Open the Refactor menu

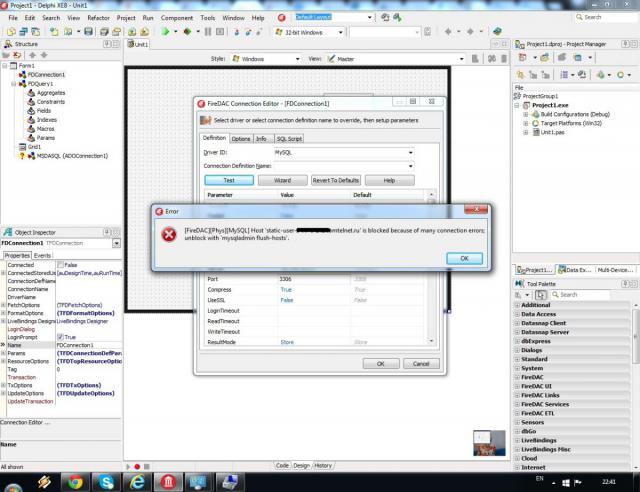(x=98, y=18)
